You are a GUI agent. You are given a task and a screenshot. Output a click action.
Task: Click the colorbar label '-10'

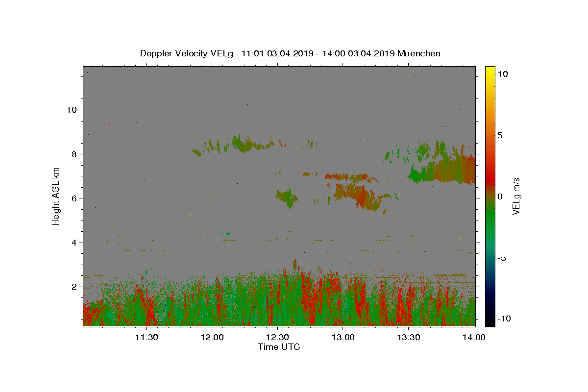point(504,318)
